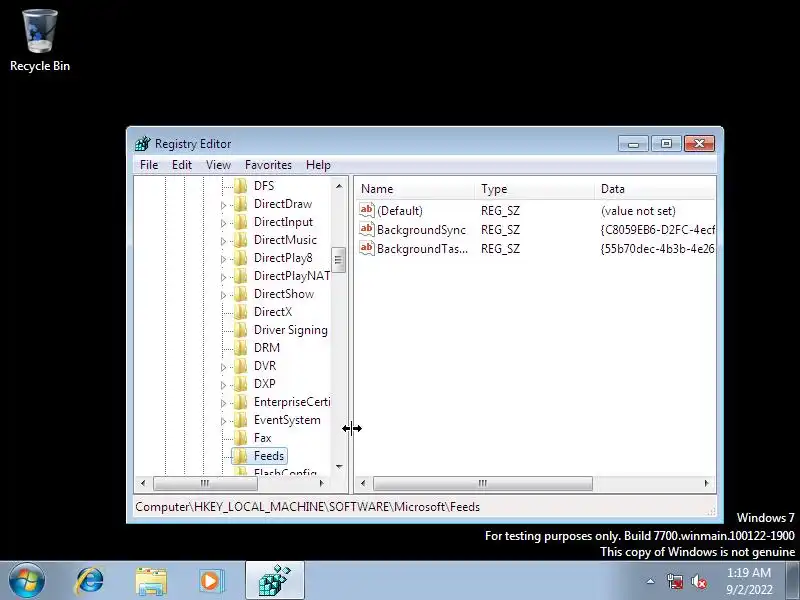Expand the DirectPlay8 key

click(x=223, y=259)
